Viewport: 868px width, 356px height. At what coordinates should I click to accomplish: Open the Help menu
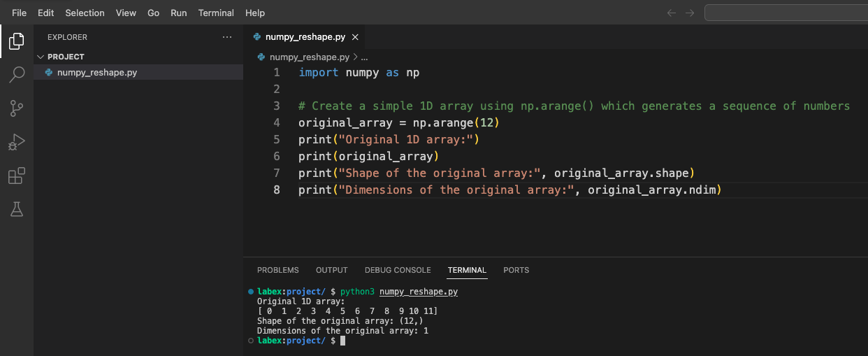(255, 13)
